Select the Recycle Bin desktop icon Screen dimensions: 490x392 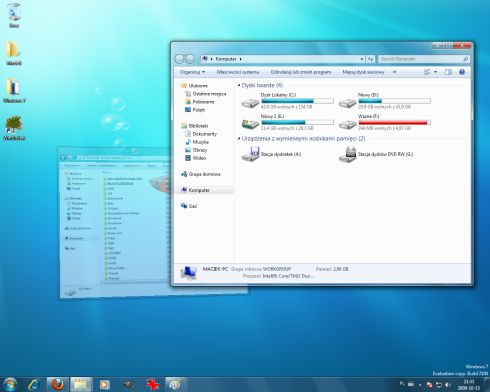coord(14,15)
